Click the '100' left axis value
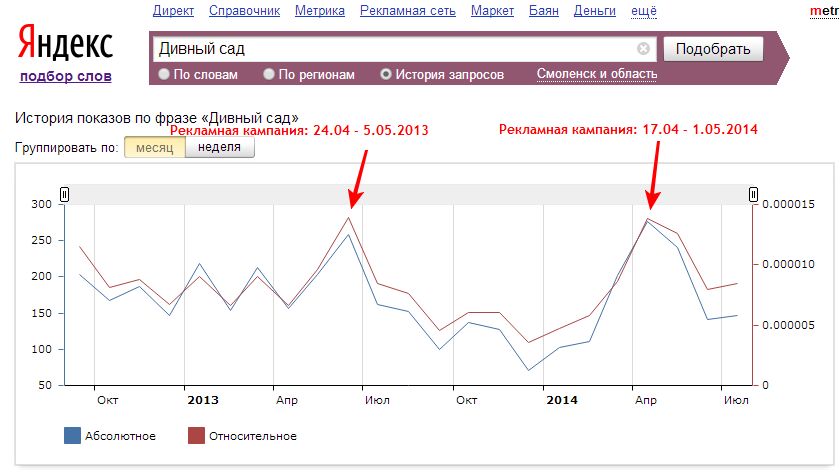The image size is (840, 476). click(x=42, y=349)
